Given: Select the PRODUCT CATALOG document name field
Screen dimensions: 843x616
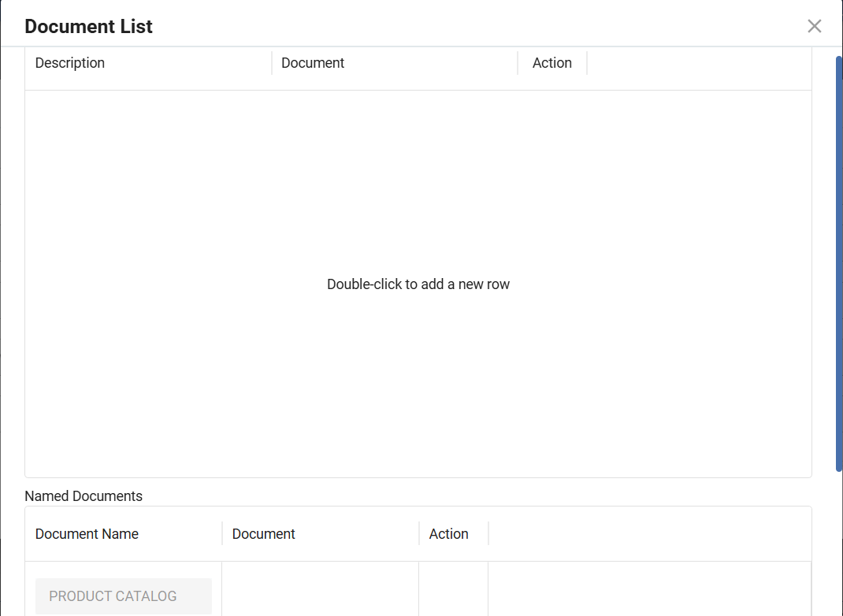Looking at the screenshot, I should [123, 596].
